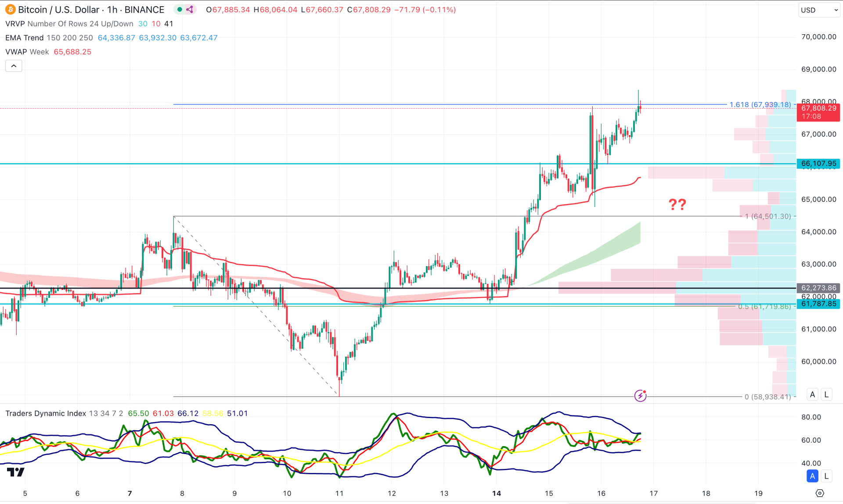Viewport: 843px width, 504px height.
Task: Click the TradingView logo in the indicator pane
Action: [x=16, y=472]
